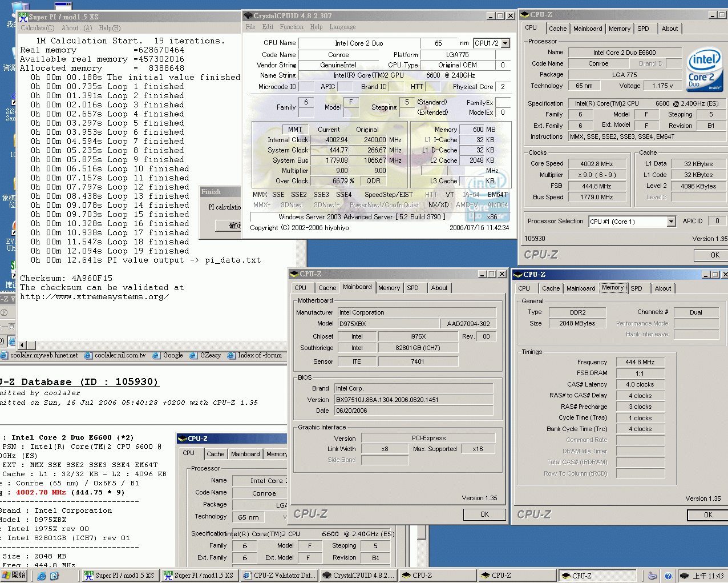This screenshot has width=728, height=583.
Task: Select Mainboard tab in partly hidden CPU-Z window
Action: click(245, 454)
